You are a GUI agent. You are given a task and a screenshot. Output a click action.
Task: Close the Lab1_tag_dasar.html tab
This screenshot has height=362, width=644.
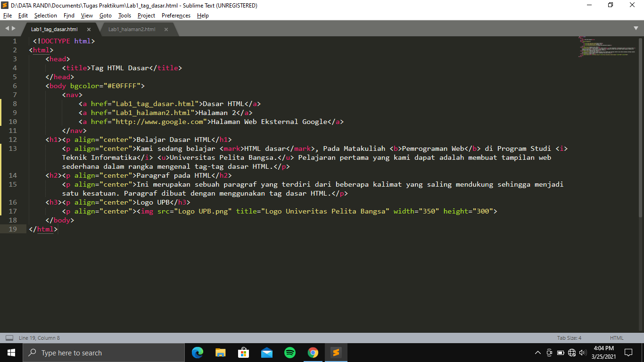89,28
